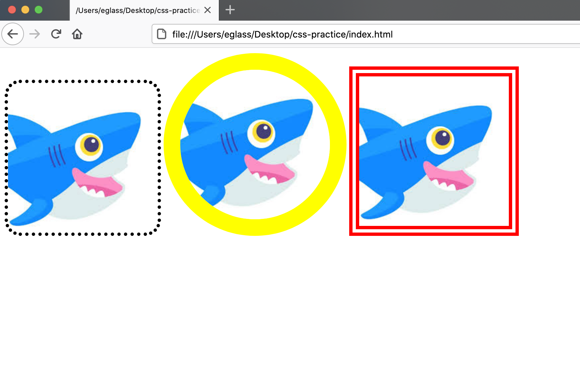
Task: Open the browser home page
Action: pyautogui.click(x=77, y=34)
